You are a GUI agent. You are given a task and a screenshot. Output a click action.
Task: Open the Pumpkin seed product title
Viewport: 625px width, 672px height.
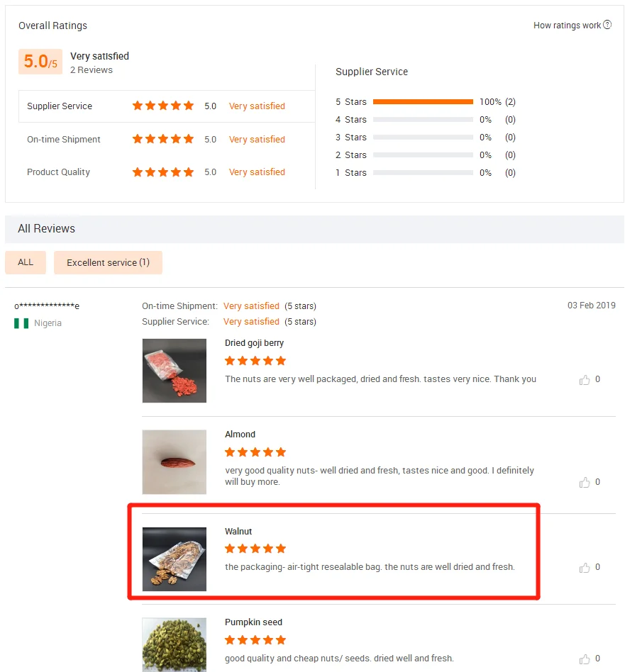point(253,622)
